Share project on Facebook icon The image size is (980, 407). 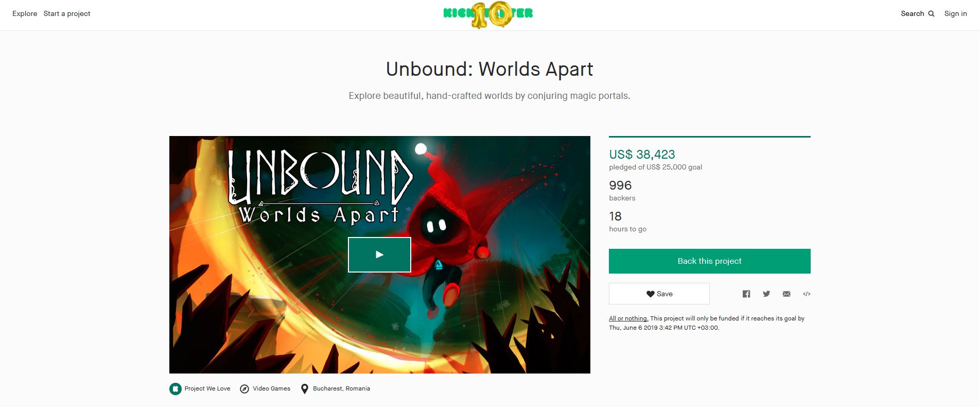pos(746,294)
